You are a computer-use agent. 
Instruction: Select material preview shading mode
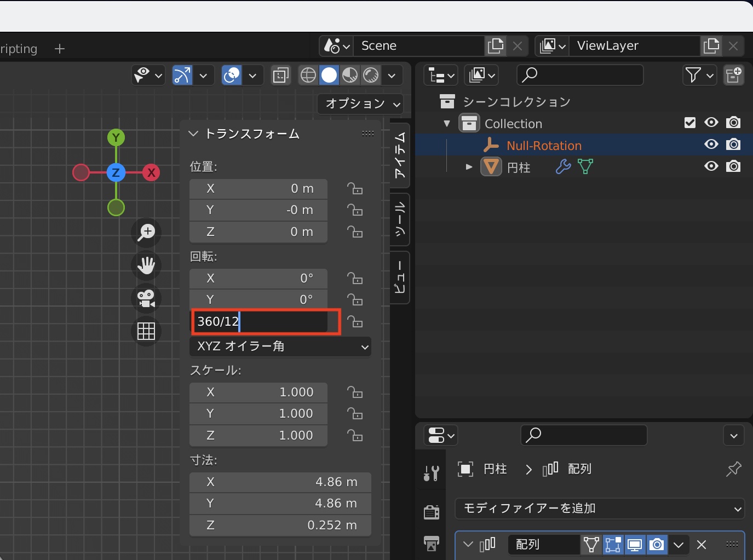tap(350, 75)
